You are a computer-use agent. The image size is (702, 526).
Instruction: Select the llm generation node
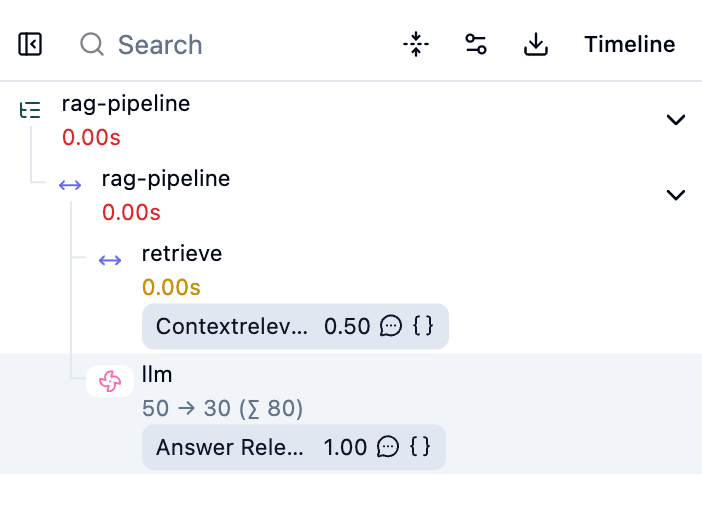(x=157, y=375)
